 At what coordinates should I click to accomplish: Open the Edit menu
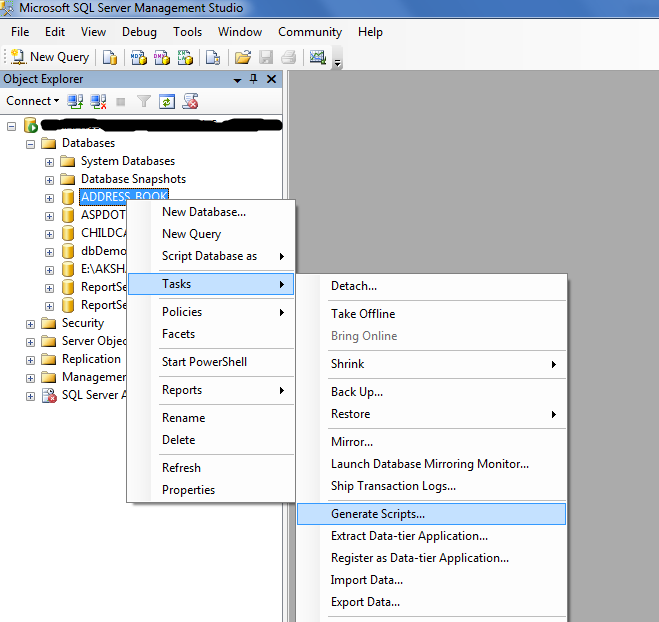point(55,32)
